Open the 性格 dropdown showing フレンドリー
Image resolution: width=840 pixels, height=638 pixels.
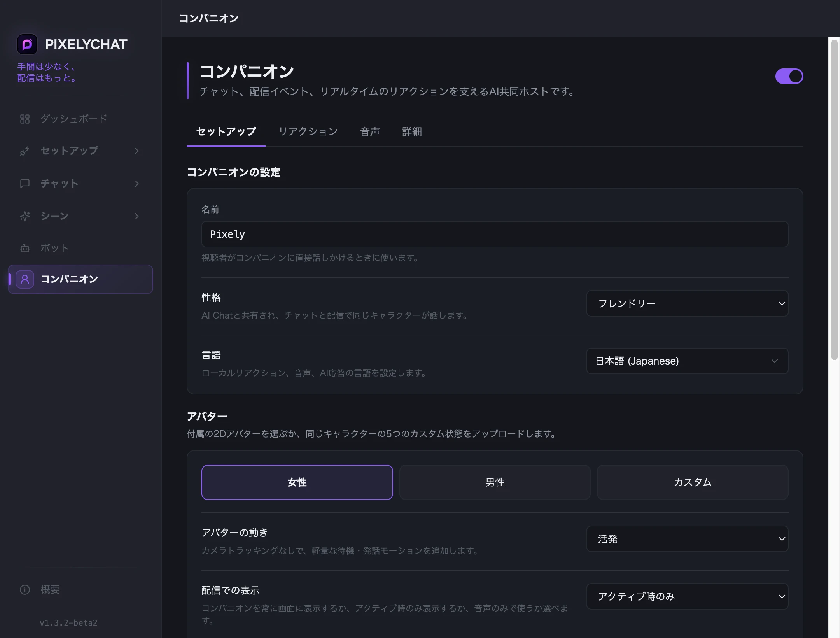click(x=687, y=303)
